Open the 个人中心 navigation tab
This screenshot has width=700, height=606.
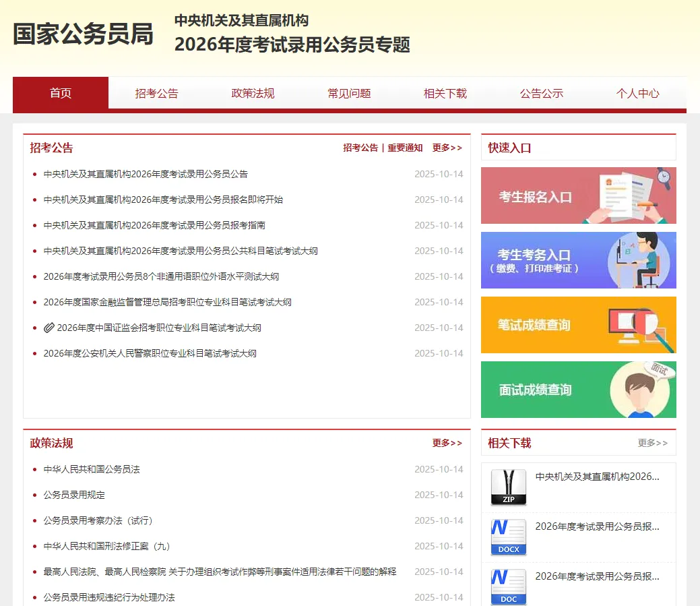637,93
